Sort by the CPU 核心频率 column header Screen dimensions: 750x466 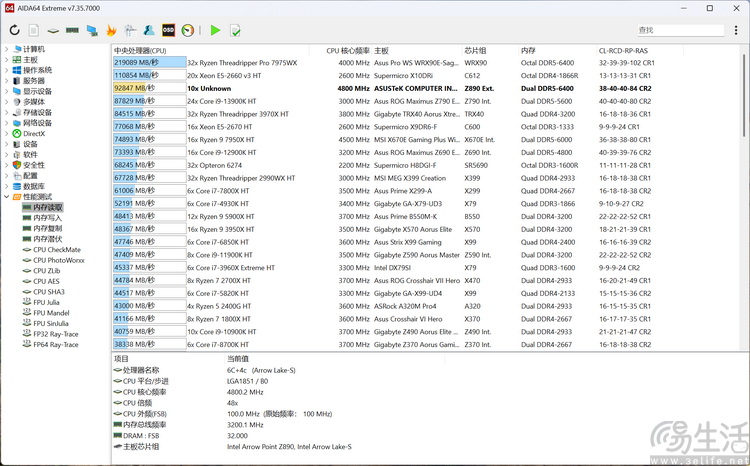pyautogui.click(x=348, y=50)
